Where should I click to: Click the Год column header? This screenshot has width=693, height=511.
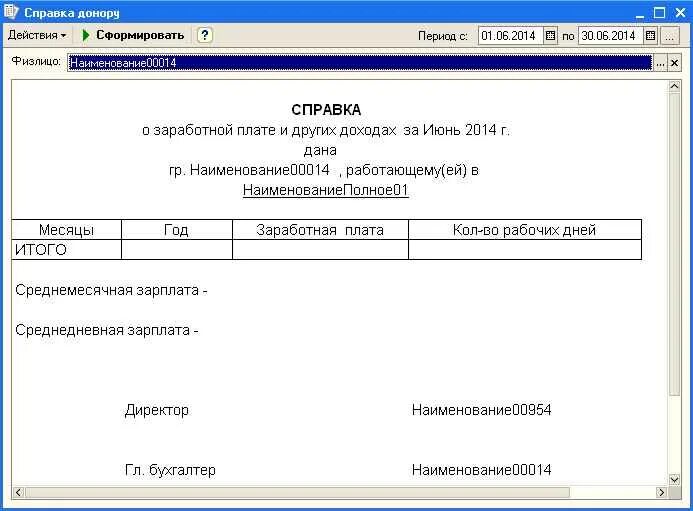click(176, 230)
